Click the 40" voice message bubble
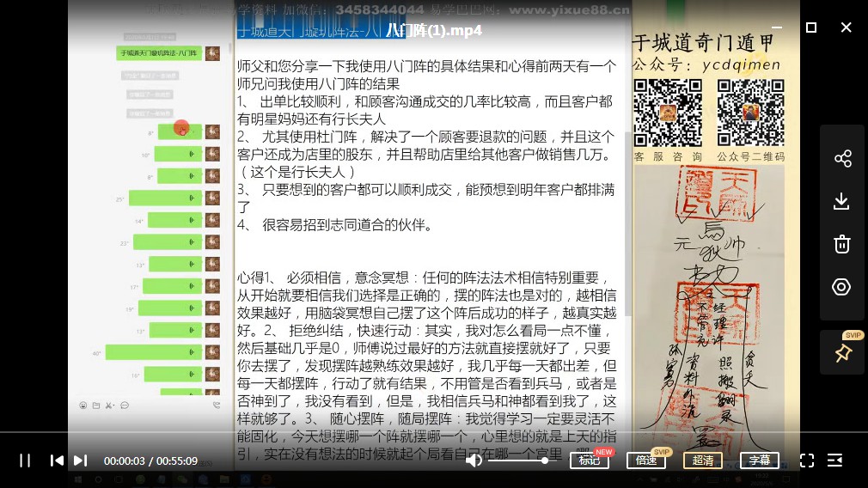 click(x=154, y=352)
